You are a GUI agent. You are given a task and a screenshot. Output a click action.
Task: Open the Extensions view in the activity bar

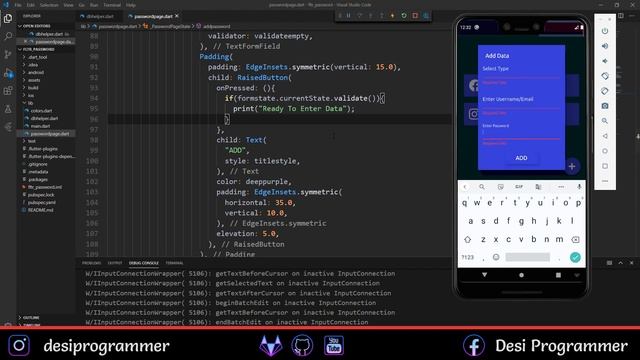tap(8, 91)
